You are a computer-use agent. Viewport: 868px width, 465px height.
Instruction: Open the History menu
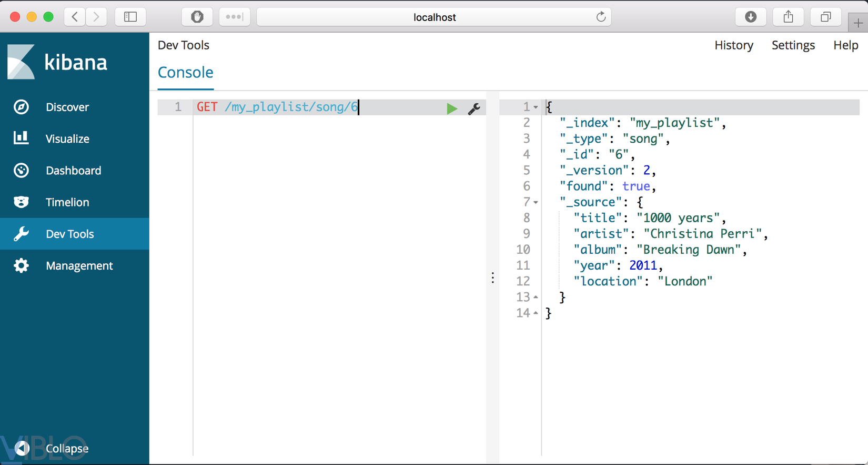(x=733, y=45)
